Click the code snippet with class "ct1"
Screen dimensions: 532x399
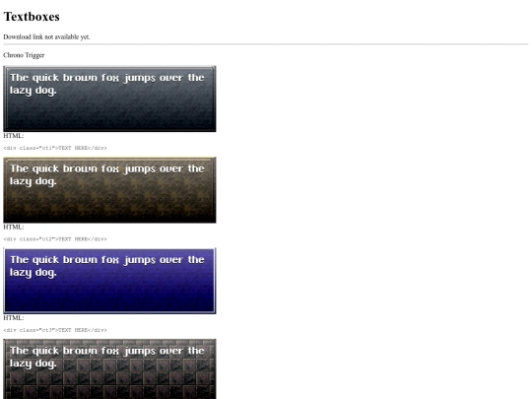coord(55,148)
